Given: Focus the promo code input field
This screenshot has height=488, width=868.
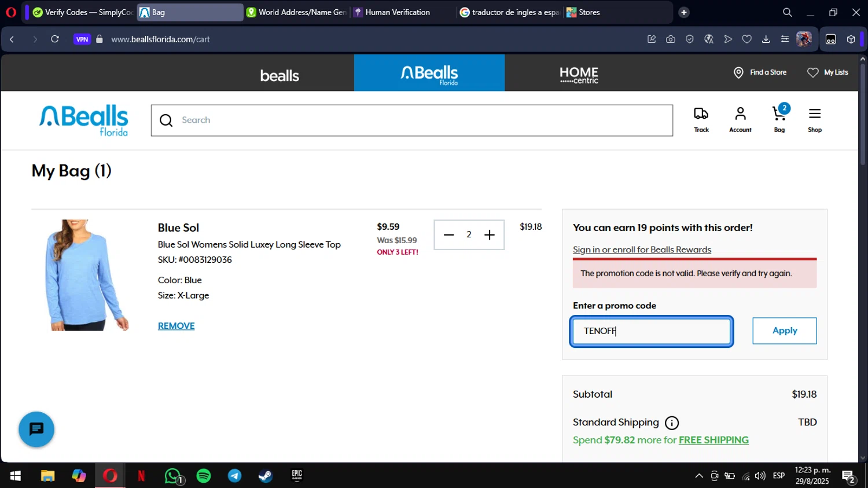Looking at the screenshot, I should (x=652, y=331).
